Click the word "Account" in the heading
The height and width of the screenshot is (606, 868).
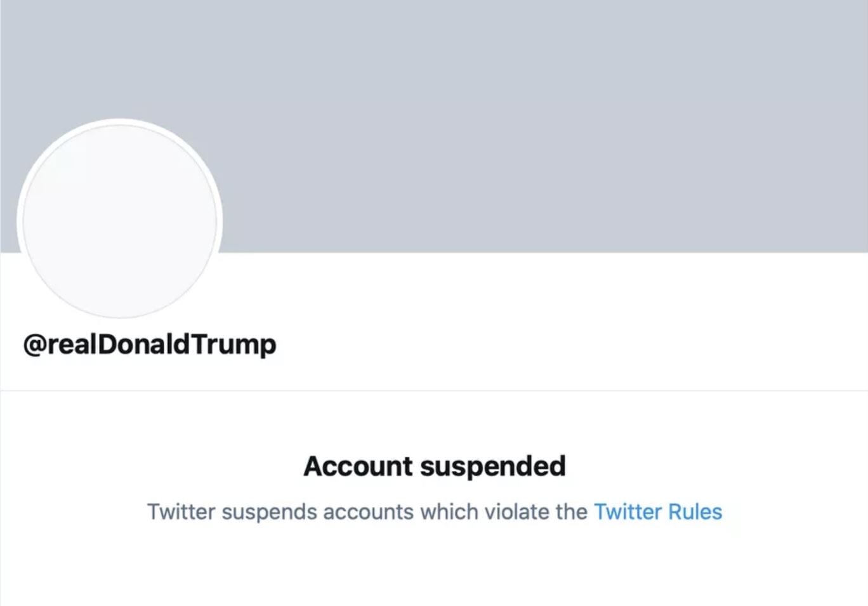(358, 466)
